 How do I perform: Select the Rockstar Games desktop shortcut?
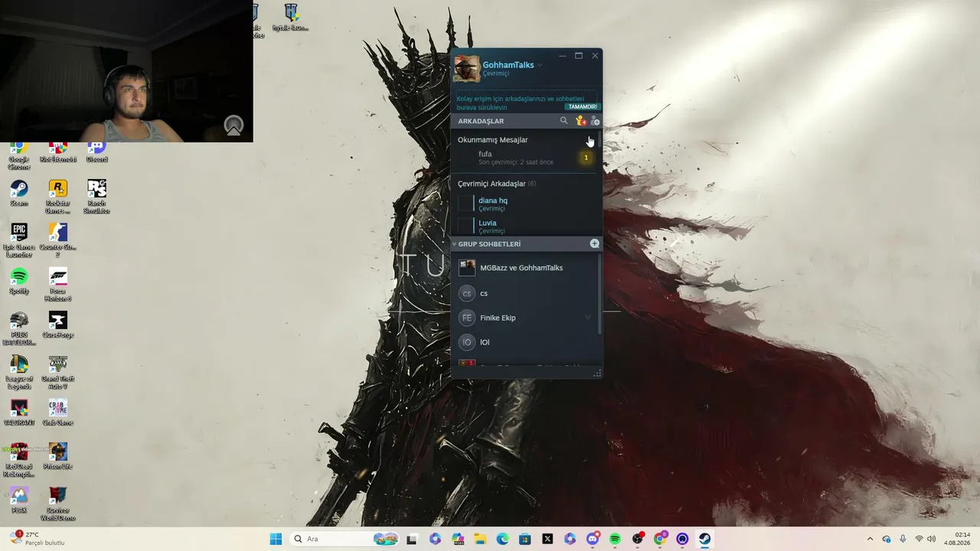[57, 197]
